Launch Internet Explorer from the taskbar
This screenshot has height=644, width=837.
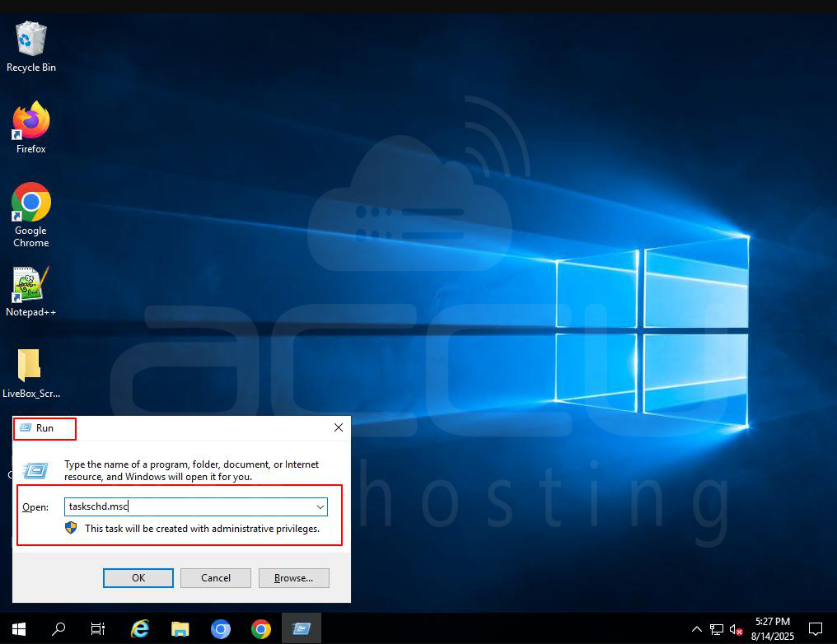pos(140,628)
